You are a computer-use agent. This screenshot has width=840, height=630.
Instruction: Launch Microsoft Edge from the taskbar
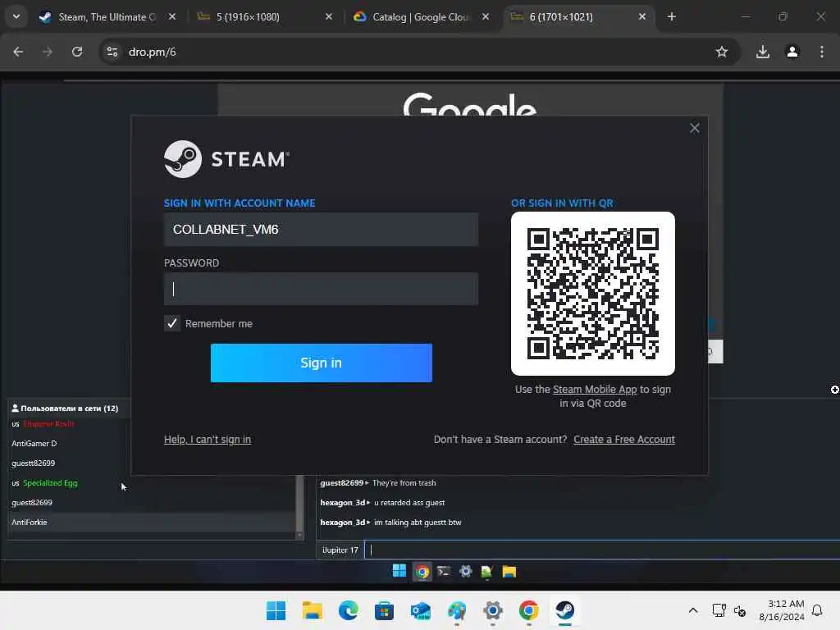tap(348, 610)
